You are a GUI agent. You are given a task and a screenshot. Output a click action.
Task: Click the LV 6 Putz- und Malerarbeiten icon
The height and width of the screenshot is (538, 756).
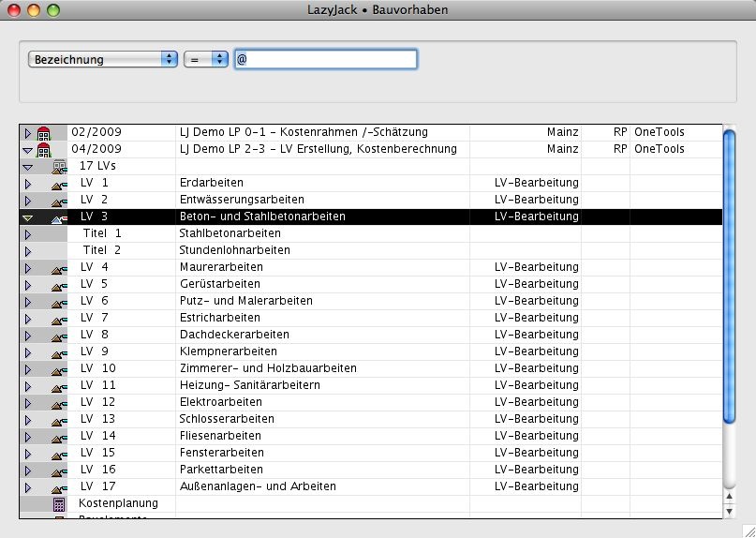(x=59, y=303)
